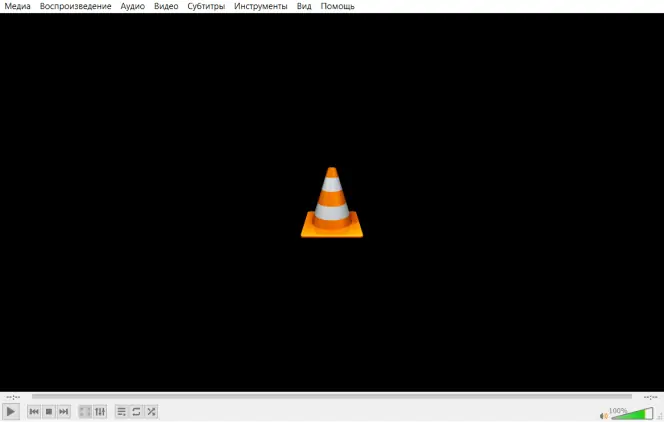Click the playback seek bar
This screenshot has height=422, width=664.
tap(332, 397)
